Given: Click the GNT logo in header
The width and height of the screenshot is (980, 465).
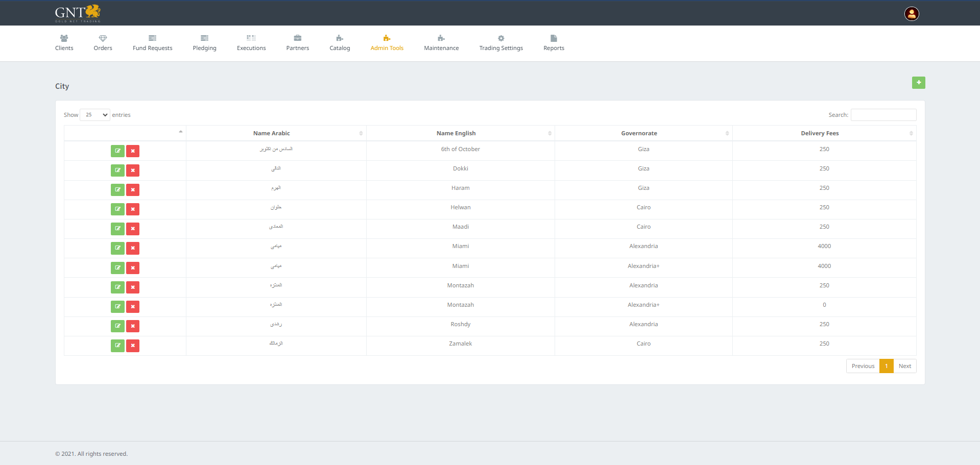Looking at the screenshot, I should pos(78,13).
